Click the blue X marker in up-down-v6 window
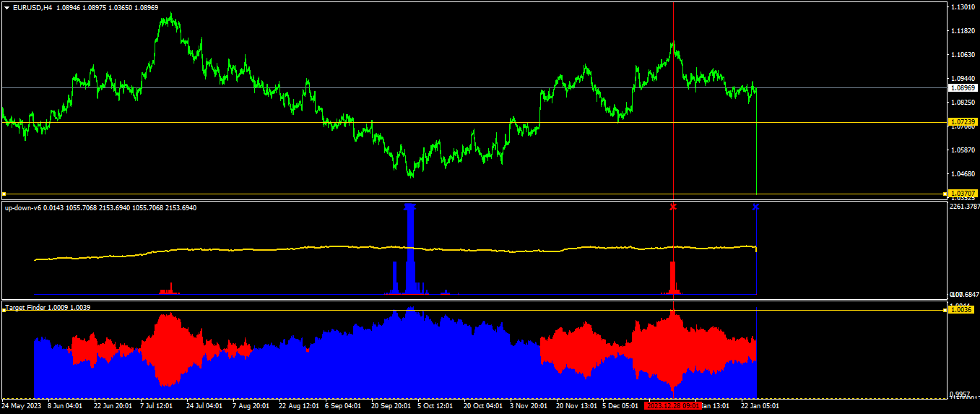 pos(755,207)
